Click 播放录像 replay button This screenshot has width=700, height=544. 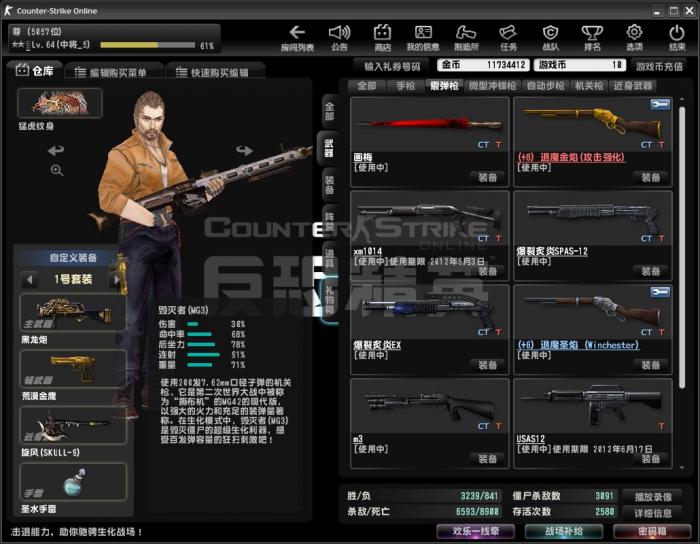point(653,497)
